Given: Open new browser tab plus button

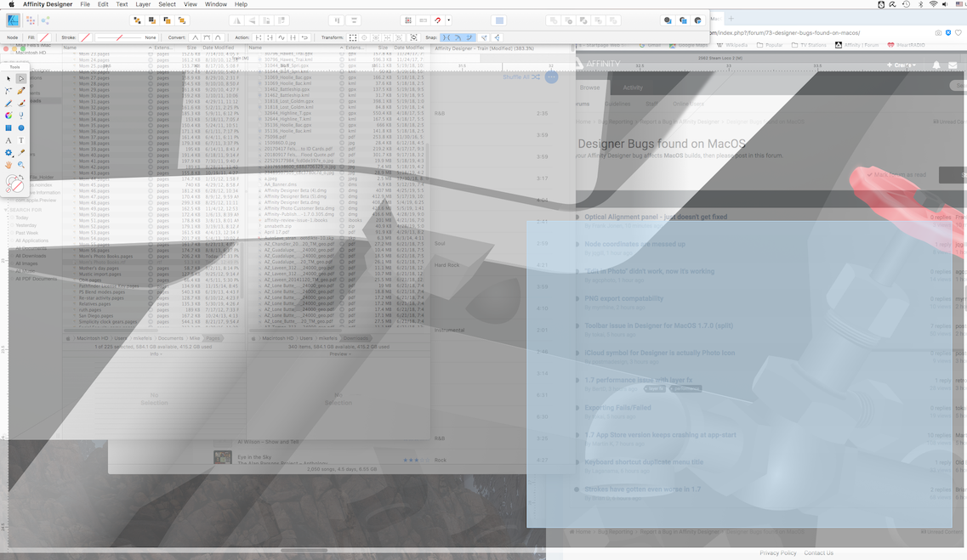Looking at the screenshot, I should click(x=731, y=19).
